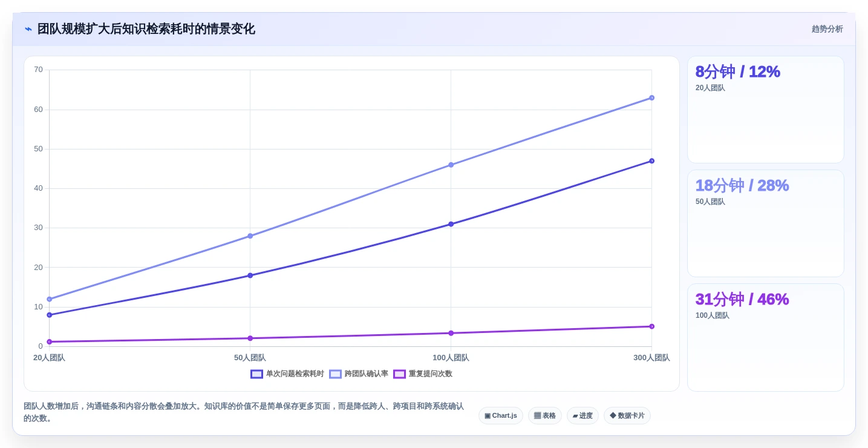The image size is (868, 448).
Task: Toggle the 跨团队确认率 legend swatch
Action: [x=335, y=374]
